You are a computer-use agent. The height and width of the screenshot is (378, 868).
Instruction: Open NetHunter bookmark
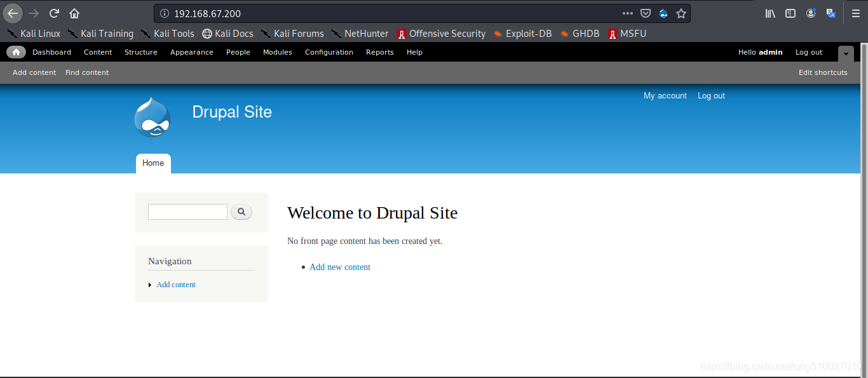360,34
